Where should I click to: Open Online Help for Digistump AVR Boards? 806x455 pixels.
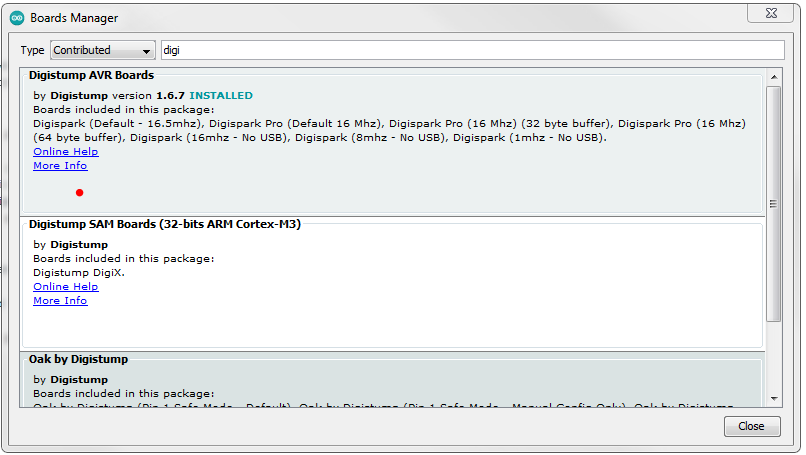pos(65,151)
